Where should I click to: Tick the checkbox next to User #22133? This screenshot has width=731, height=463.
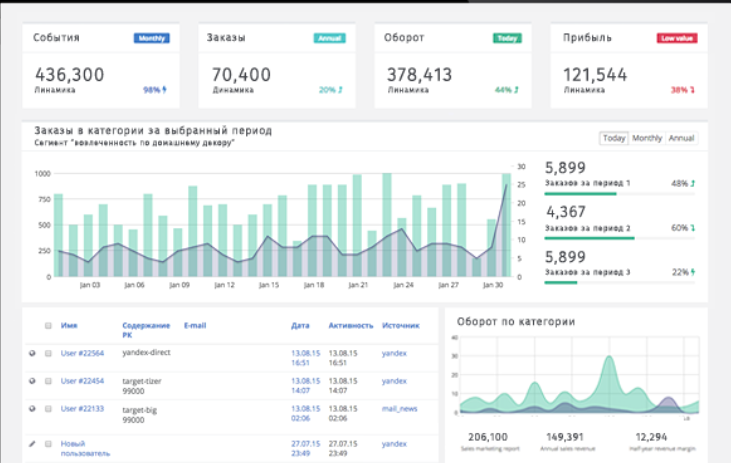[47, 409]
